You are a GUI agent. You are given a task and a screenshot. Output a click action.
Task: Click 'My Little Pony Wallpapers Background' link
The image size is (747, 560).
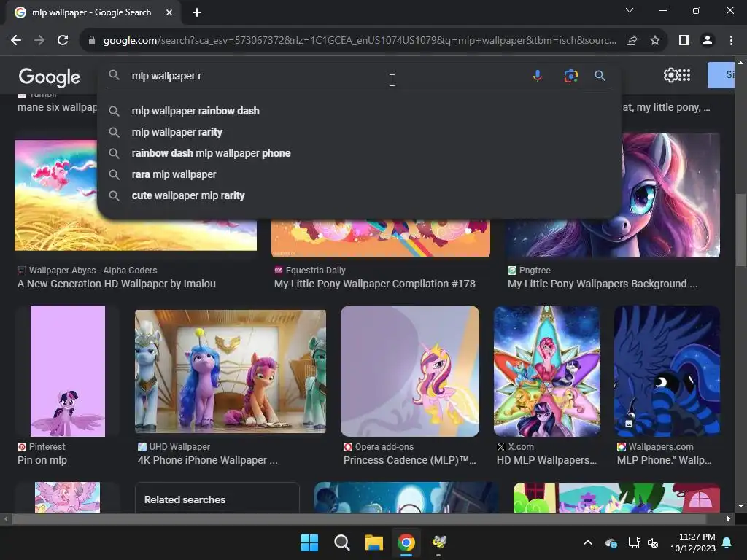coord(602,284)
